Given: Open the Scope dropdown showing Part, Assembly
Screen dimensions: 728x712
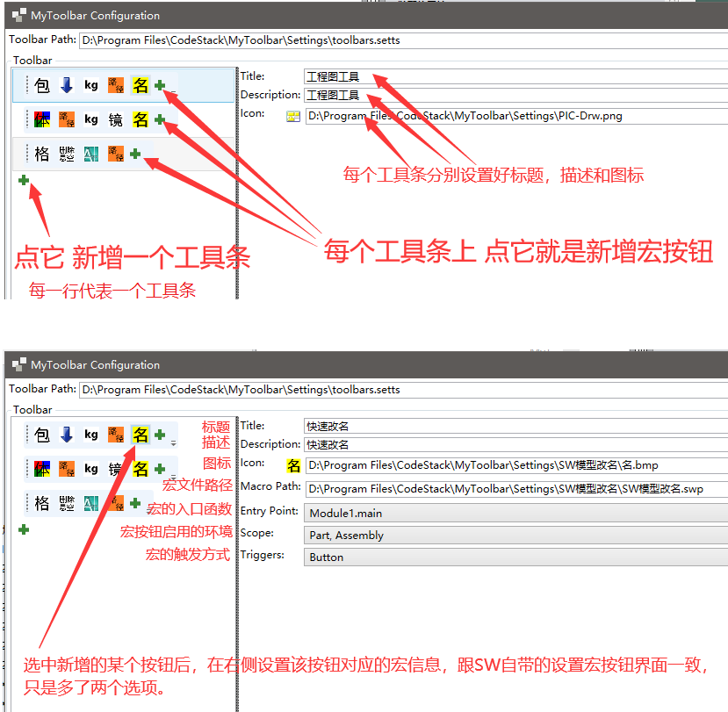Looking at the screenshot, I should pyautogui.click(x=515, y=536).
